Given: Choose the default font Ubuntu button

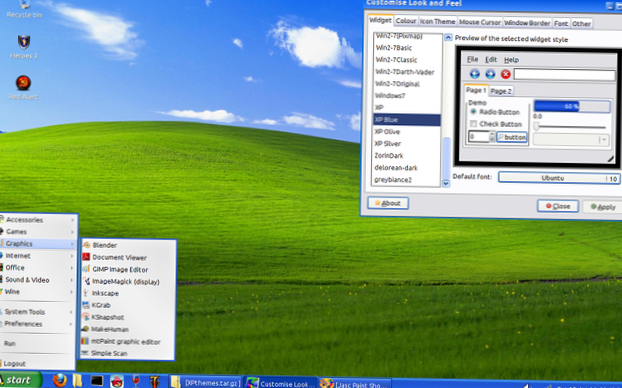Looking at the screenshot, I should 559,178.
